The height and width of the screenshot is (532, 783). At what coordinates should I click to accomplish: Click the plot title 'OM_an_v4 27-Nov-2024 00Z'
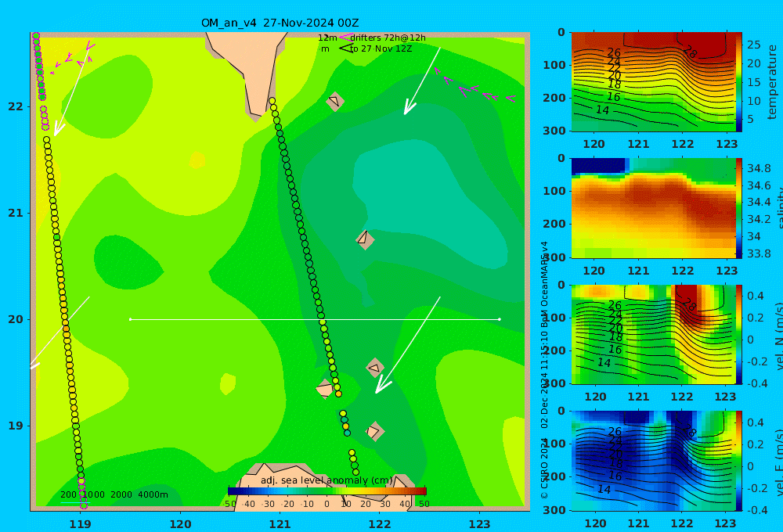click(x=280, y=23)
